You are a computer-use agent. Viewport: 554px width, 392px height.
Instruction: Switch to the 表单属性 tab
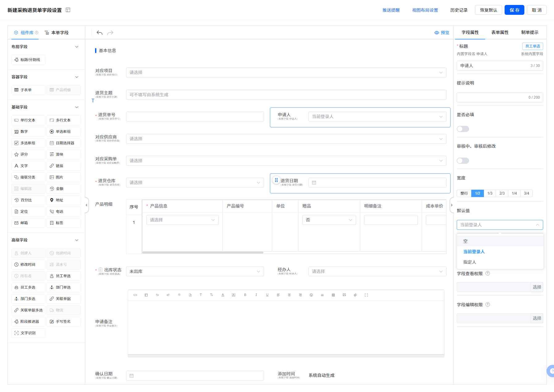pyautogui.click(x=500, y=32)
